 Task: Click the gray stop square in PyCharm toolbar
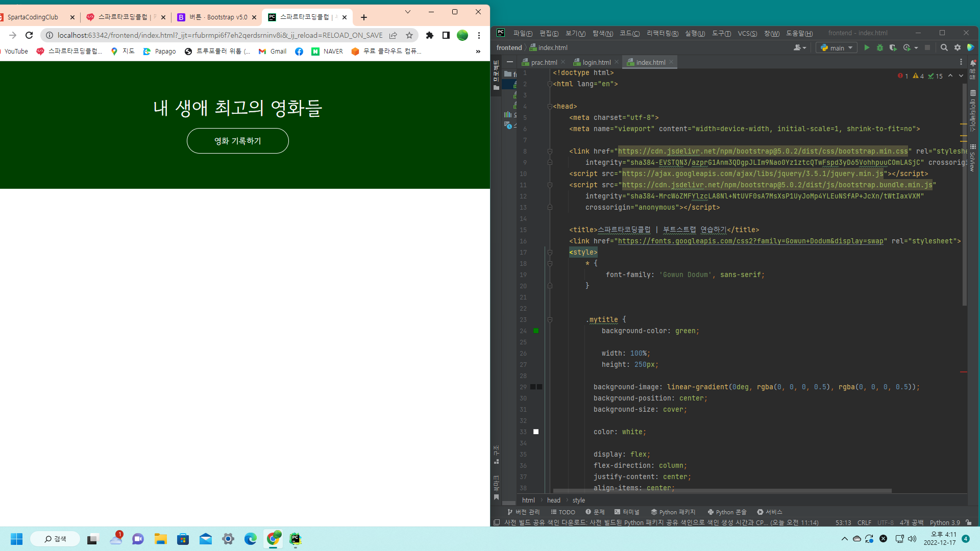click(927, 47)
